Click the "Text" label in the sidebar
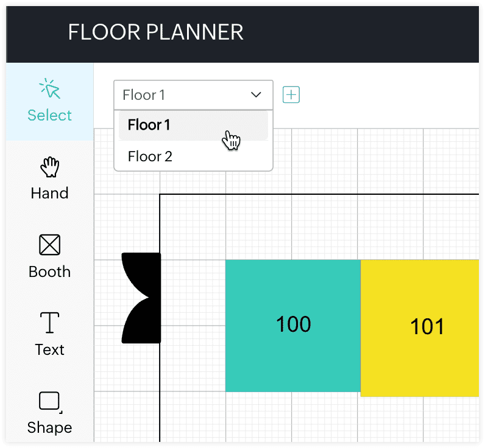The width and height of the screenshot is (485, 448). [49, 350]
